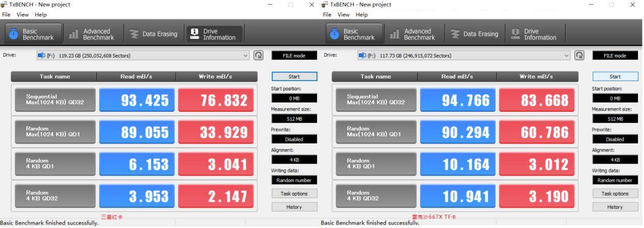Start benchmark in left window
Image resolution: width=644 pixels, height=228 pixels.
click(x=294, y=77)
